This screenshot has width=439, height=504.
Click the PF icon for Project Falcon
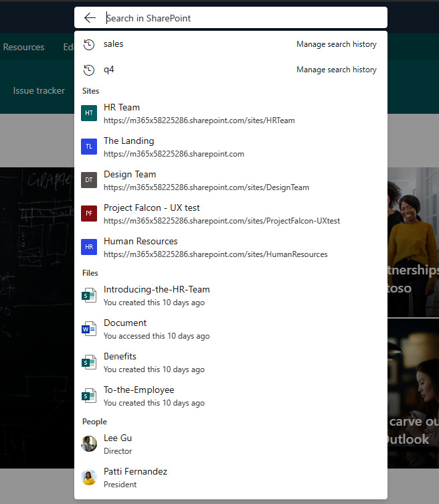pos(89,213)
